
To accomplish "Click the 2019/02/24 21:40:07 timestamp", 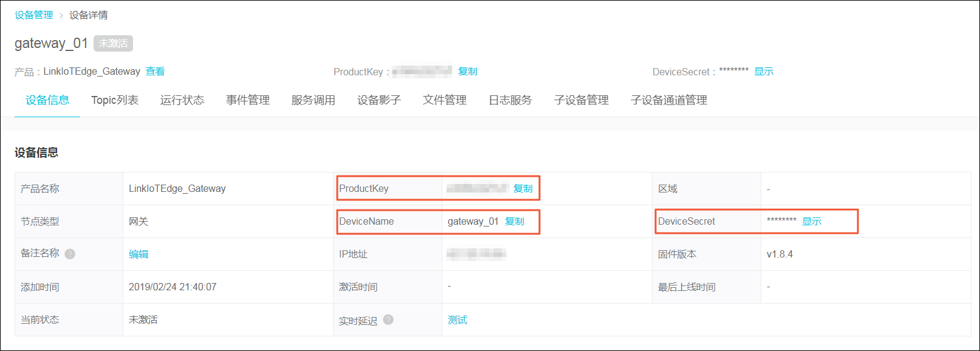I will coord(173,287).
